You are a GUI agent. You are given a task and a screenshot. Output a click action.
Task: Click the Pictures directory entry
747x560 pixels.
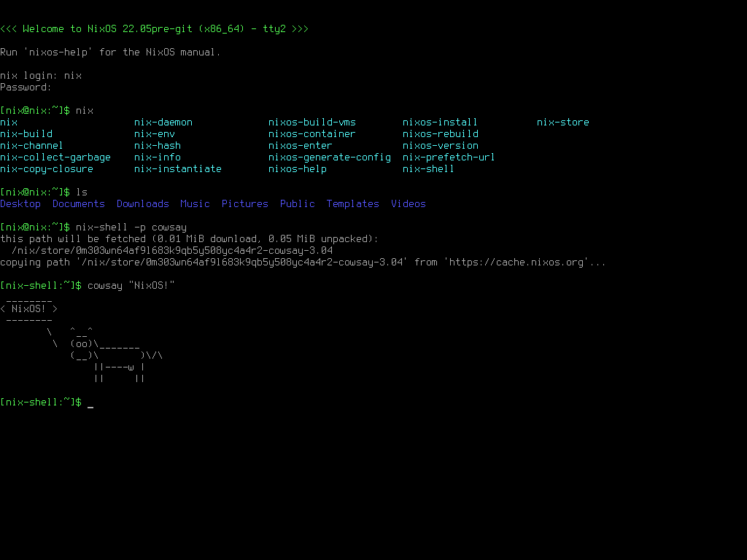(x=245, y=204)
